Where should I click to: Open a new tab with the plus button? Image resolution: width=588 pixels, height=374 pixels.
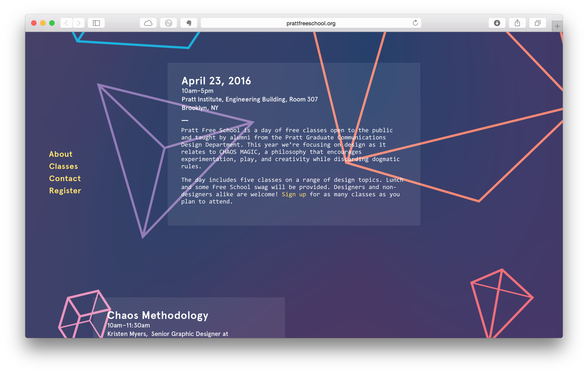(557, 26)
